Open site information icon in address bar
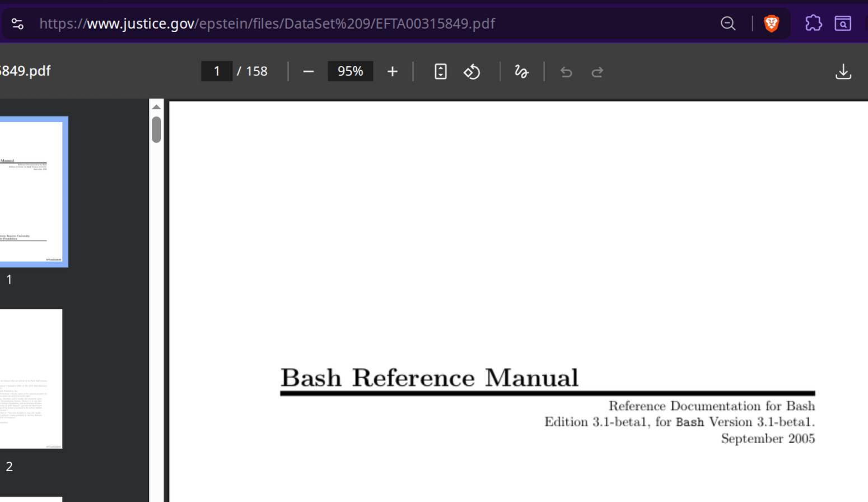868x502 pixels. pyautogui.click(x=17, y=24)
